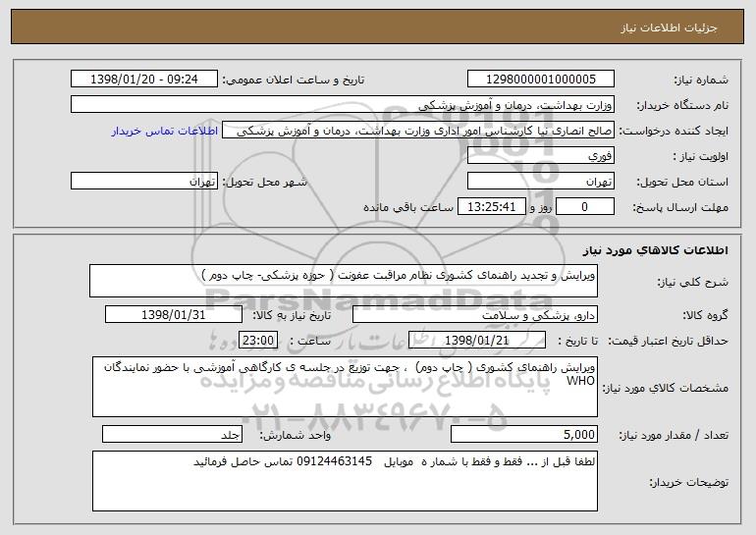This screenshot has width=756, height=535.
Task: Click the label 'اولویت نیاز :'
Action: [x=701, y=156]
